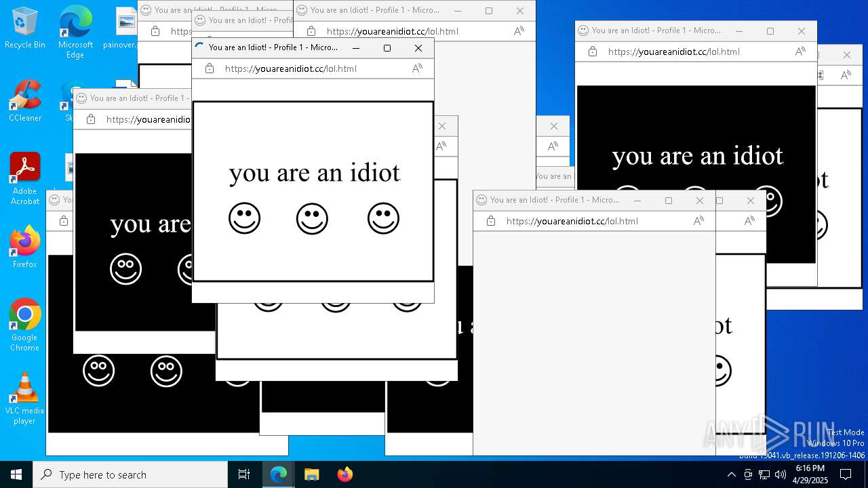
Task: Close the top-right black popup window
Action: 802,31
